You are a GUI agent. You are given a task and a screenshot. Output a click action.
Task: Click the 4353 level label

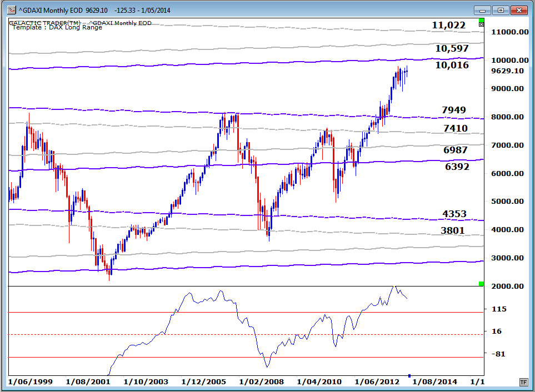pyautogui.click(x=454, y=214)
